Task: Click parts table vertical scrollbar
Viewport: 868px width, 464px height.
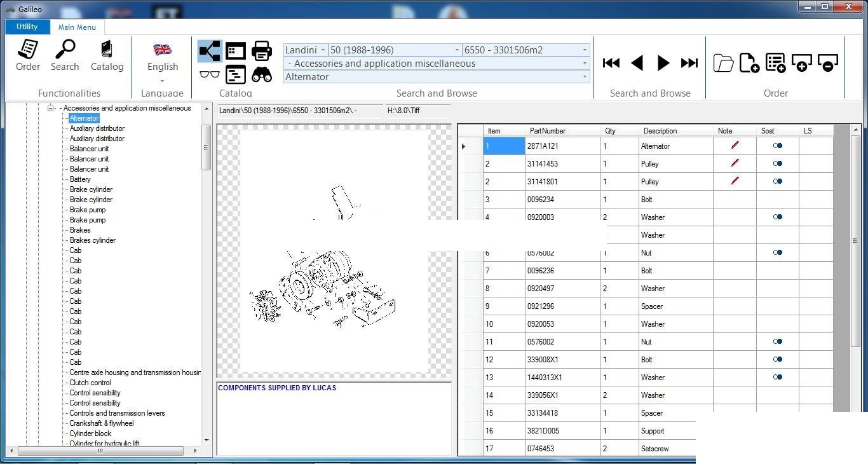Action: (x=855, y=240)
